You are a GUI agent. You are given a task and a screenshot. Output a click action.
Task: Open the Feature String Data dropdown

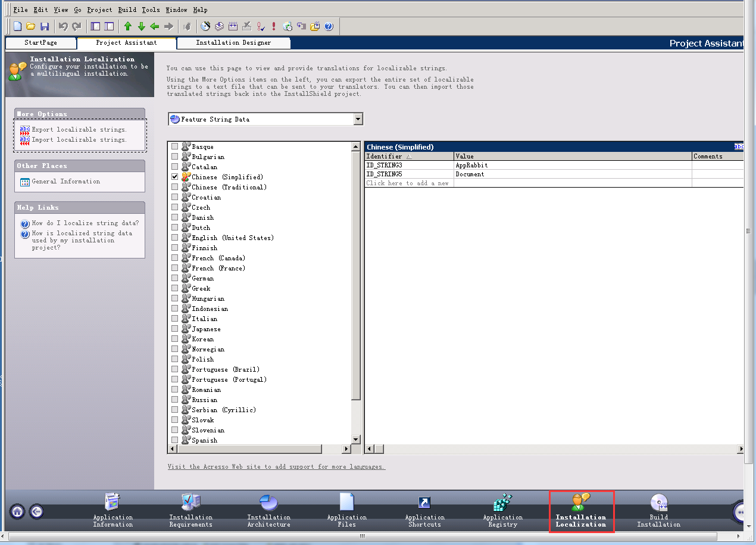pyautogui.click(x=358, y=119)
